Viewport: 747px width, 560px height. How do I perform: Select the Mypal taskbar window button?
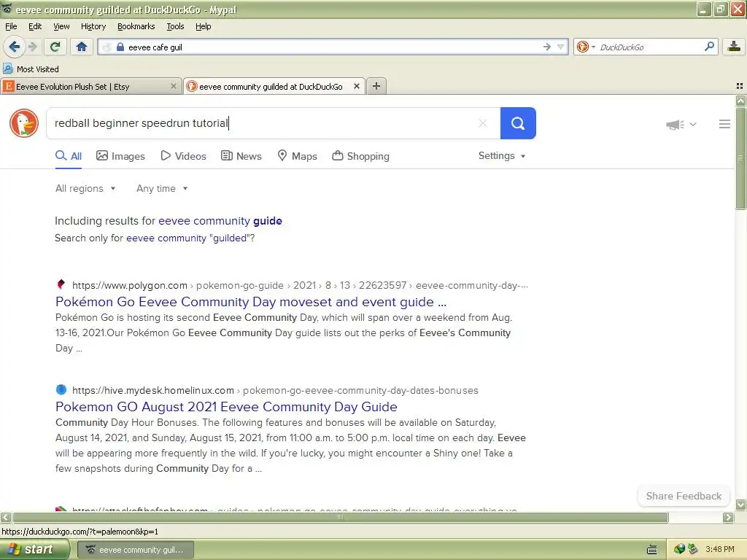135,550
